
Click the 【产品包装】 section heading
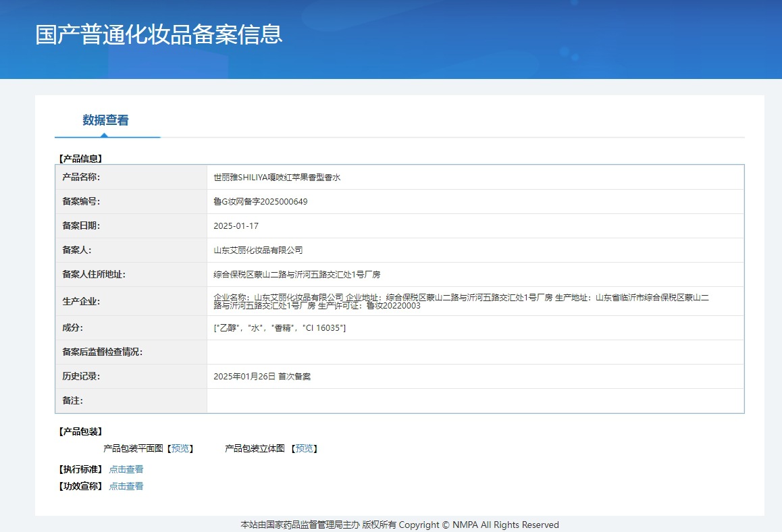click(80, 432)
